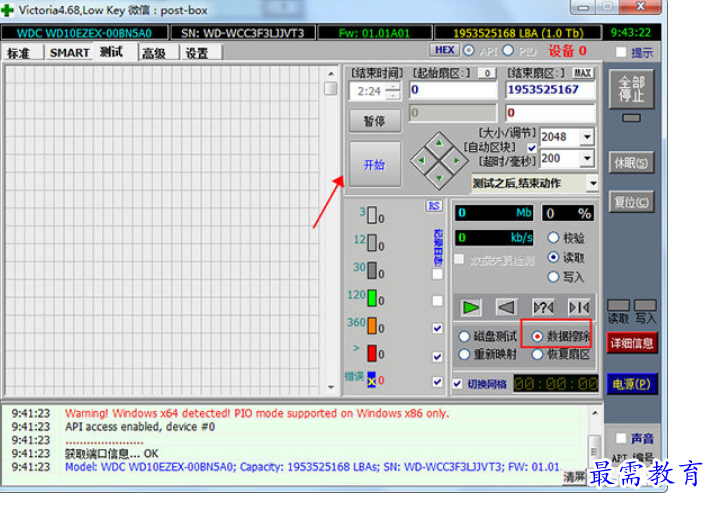
Task: Click the 复位(C) reset button
Action: click(x=631, y=202)
